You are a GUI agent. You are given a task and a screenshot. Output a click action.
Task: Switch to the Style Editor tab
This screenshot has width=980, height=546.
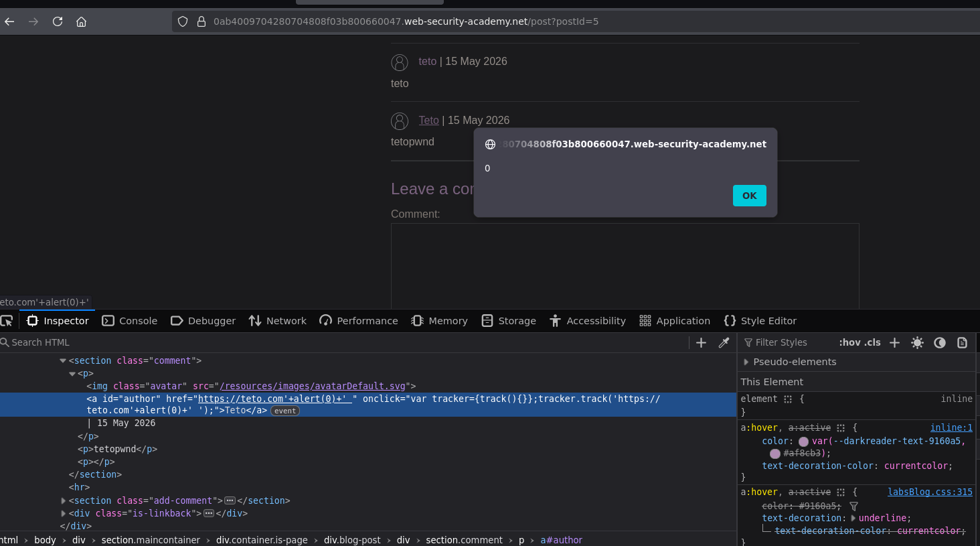(x=760, y=321)
